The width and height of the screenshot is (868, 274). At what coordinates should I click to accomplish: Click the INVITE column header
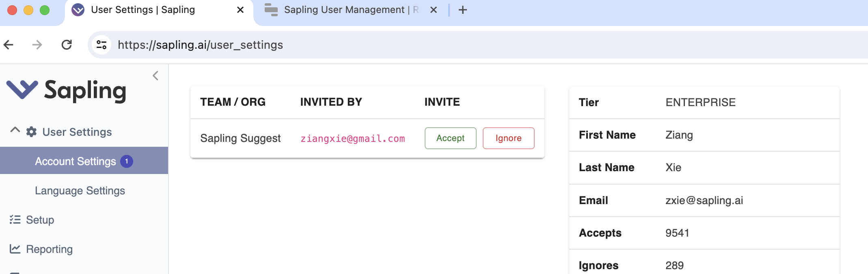(x=442, y=102)
